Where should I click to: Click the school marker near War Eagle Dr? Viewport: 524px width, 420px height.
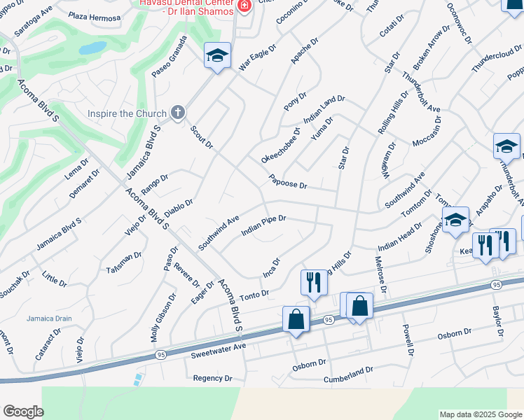click(217, 56)
